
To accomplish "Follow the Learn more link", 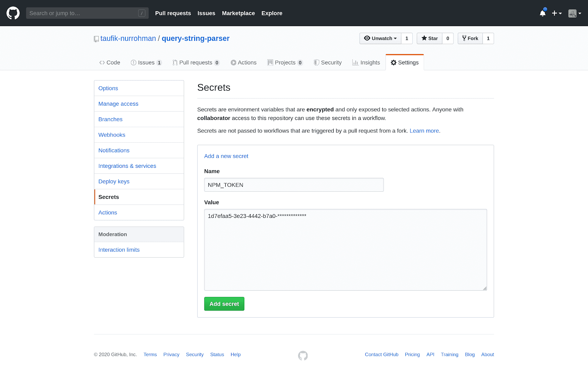I will pyautogui.click(x=424, y=131).
